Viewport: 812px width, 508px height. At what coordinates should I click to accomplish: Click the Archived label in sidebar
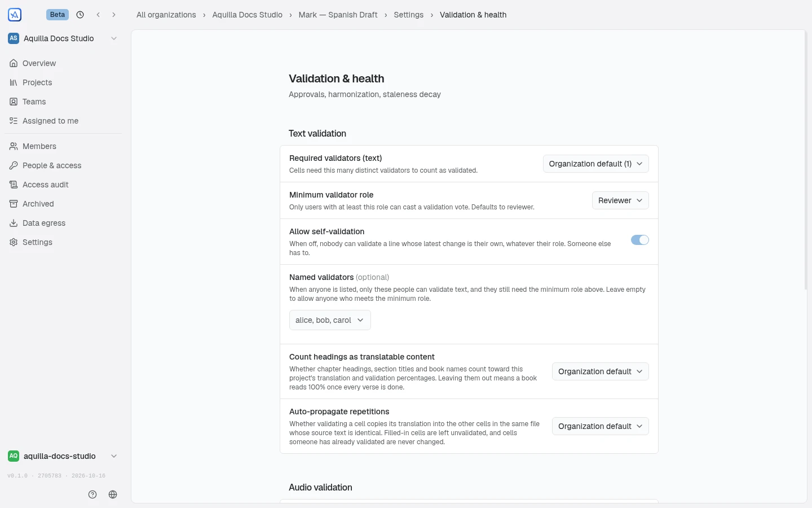(38, 204)
